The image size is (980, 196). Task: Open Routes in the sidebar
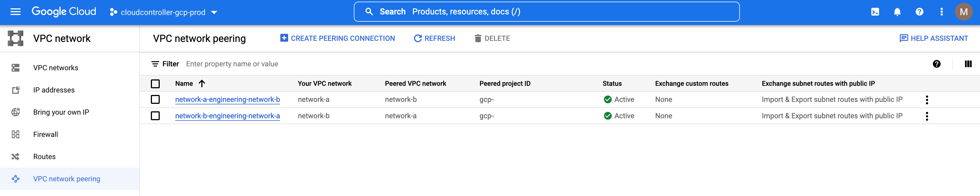44,156
